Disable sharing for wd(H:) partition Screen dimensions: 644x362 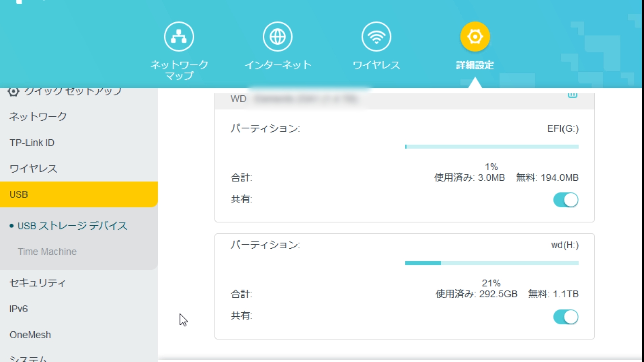pos(566,317)
